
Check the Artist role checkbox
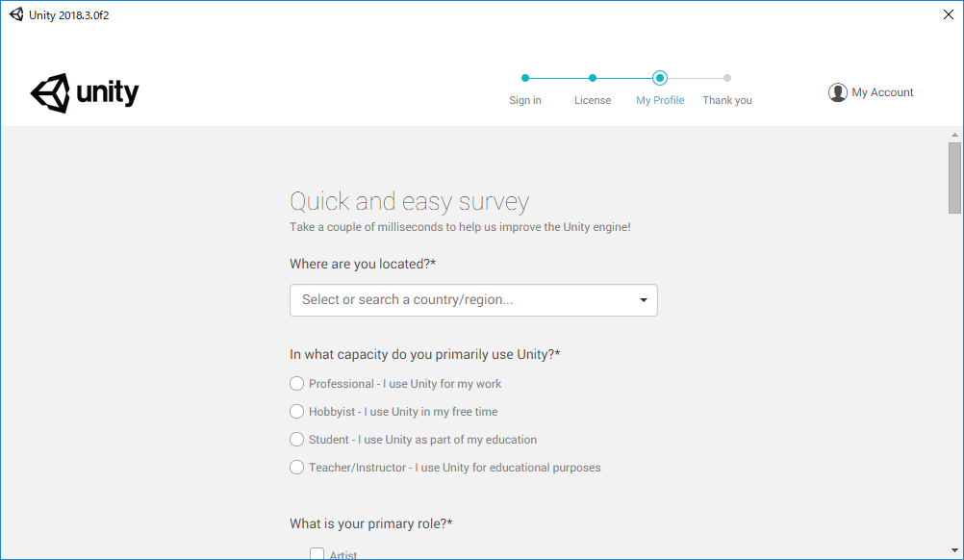(x=317, y=553)
